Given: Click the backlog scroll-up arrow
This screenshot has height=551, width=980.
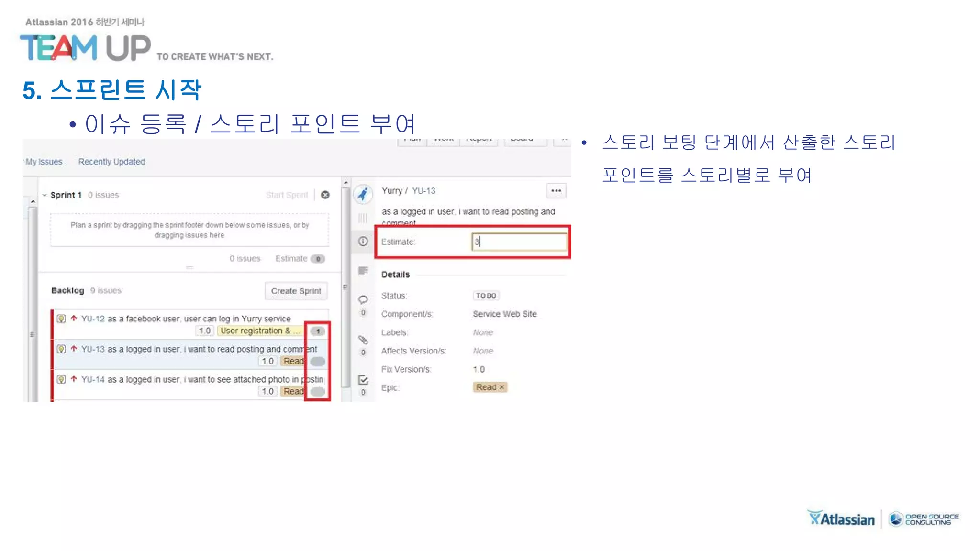Looking at the screenshot, I should click(x=345, y=182).
